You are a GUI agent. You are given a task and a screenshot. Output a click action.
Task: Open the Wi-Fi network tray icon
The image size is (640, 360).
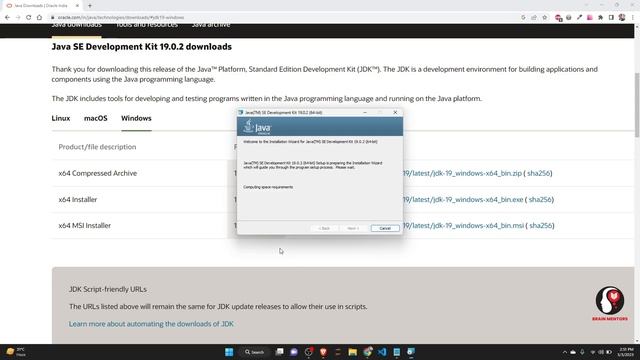click(593, 352)
